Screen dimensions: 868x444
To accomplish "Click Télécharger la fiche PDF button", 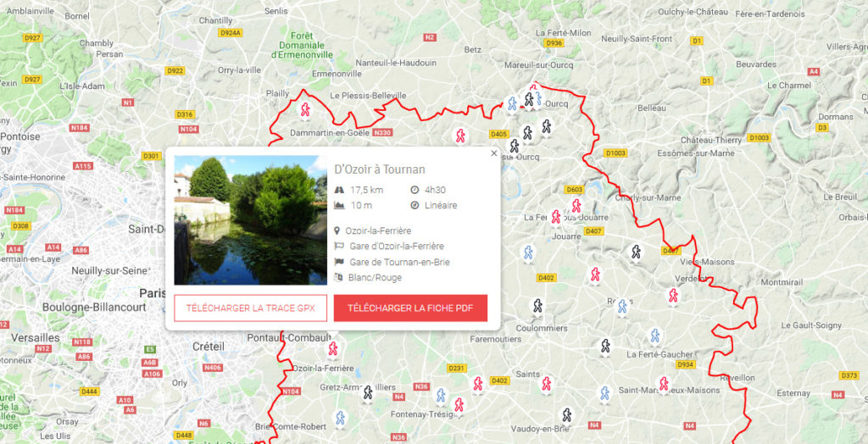I will (410, 308).
